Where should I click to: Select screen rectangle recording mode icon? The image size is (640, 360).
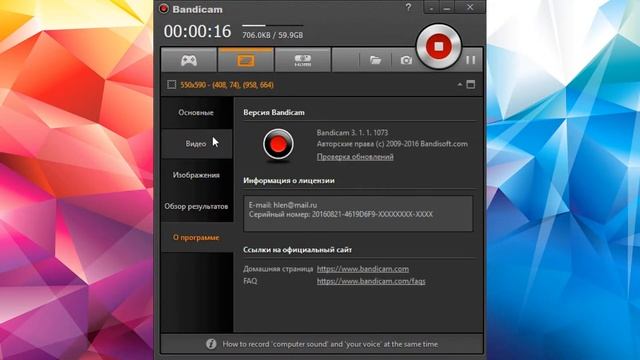click(x=245, y=60)
